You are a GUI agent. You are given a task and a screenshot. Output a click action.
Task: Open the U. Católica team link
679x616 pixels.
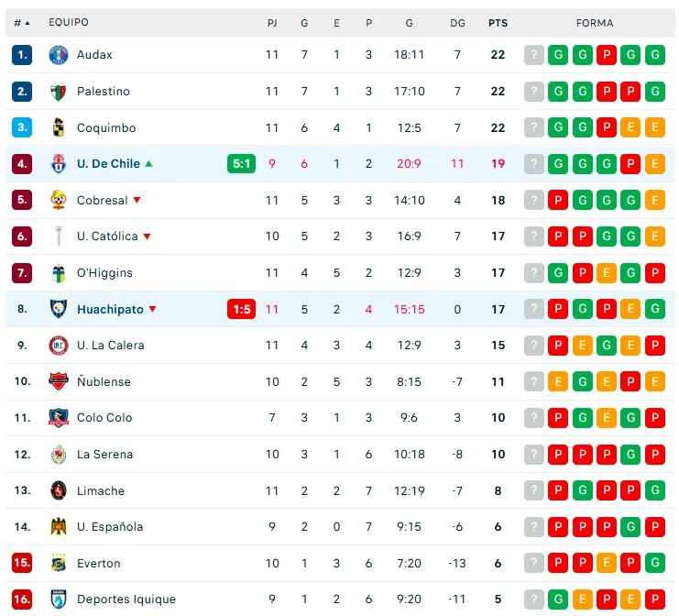click(107, 236)
